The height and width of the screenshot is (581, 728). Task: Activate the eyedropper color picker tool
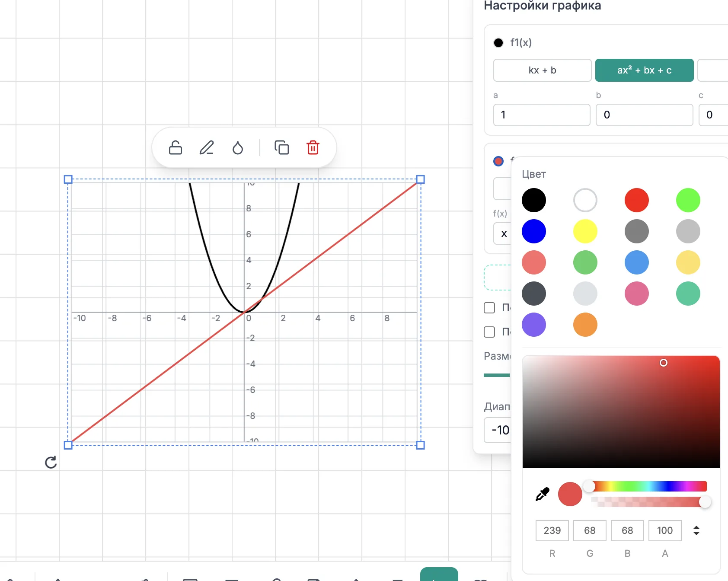(x=542, y=494)
